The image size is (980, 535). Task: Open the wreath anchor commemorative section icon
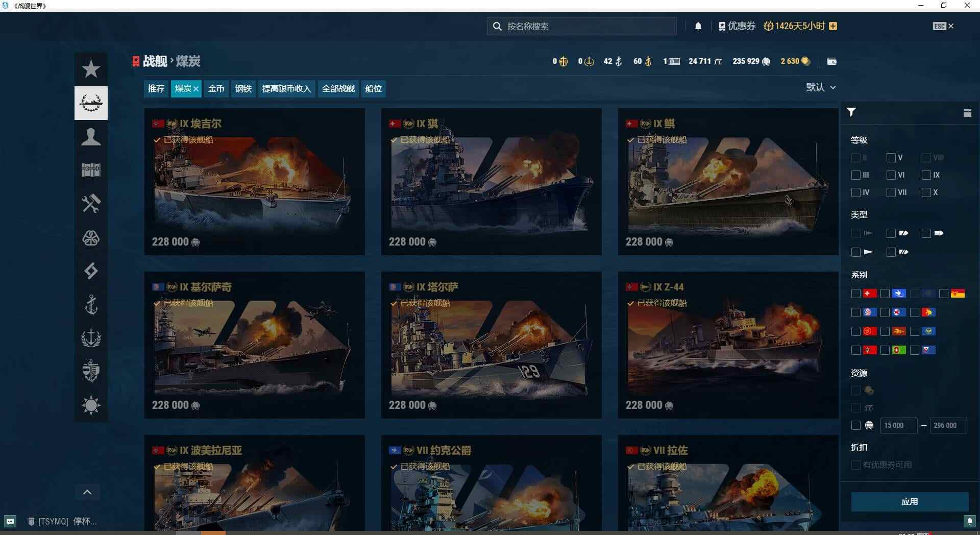tap(91, 338)
